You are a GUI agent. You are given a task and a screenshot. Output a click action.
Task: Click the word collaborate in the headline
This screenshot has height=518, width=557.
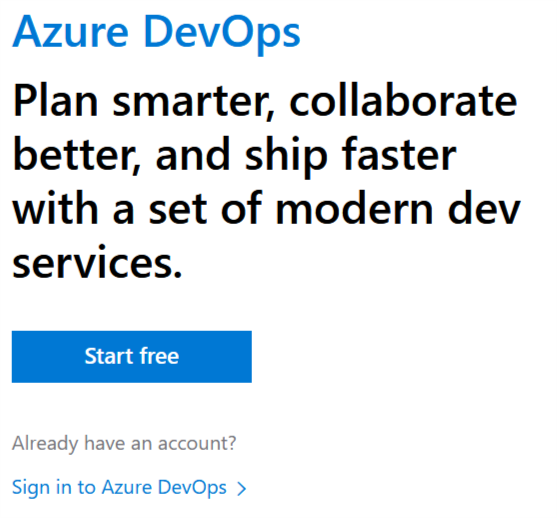pos(403,99)
